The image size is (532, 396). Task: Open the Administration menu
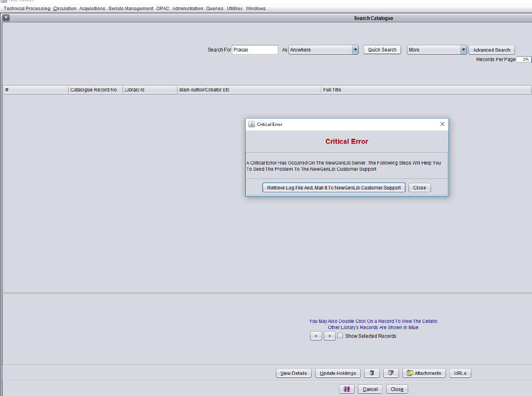(187, 8)
